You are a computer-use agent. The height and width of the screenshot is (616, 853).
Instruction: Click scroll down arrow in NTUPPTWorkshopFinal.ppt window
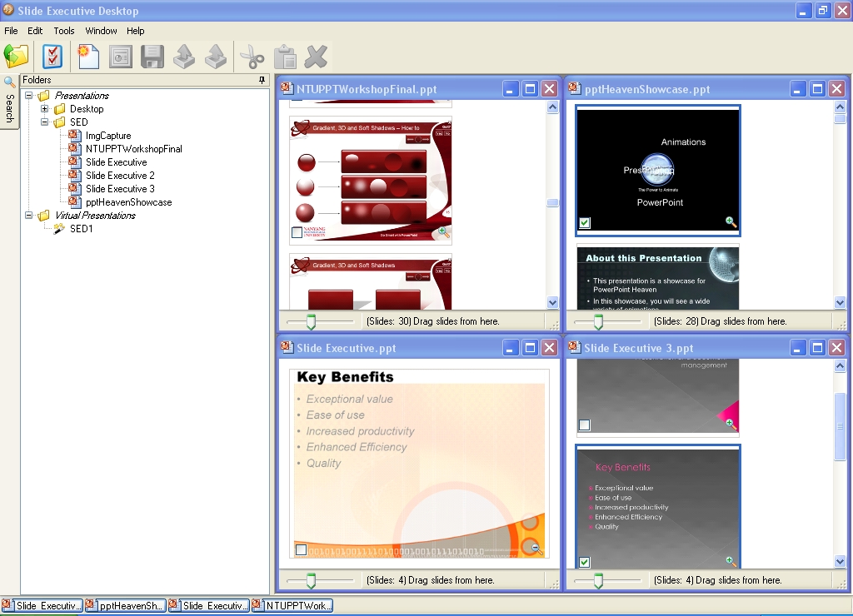(x=553, y=303)
